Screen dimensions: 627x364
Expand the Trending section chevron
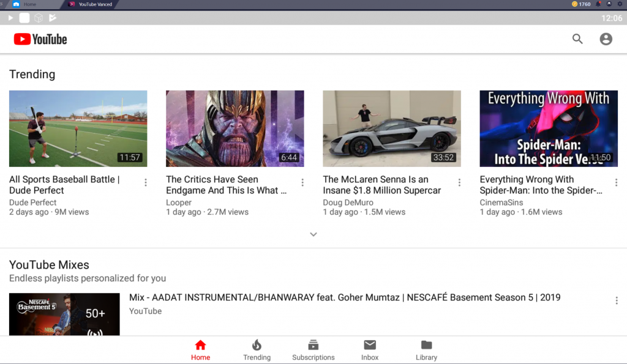pyautogui.click(x=313, y=234)
